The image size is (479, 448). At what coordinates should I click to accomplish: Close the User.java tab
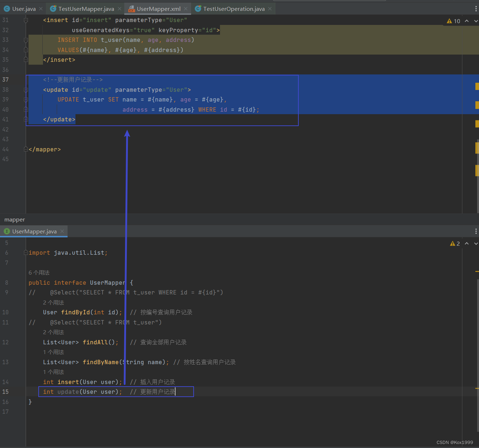(x=41, y=9)
